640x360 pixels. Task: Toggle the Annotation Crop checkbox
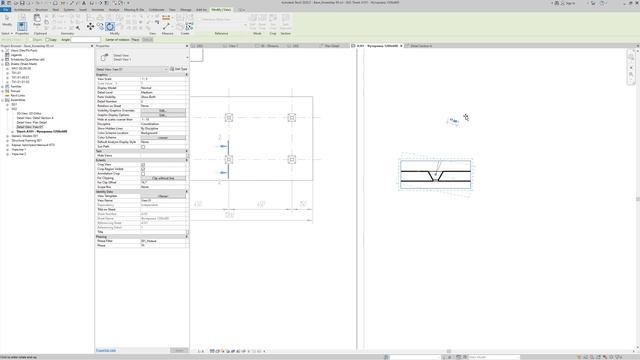tap(143, 173)
